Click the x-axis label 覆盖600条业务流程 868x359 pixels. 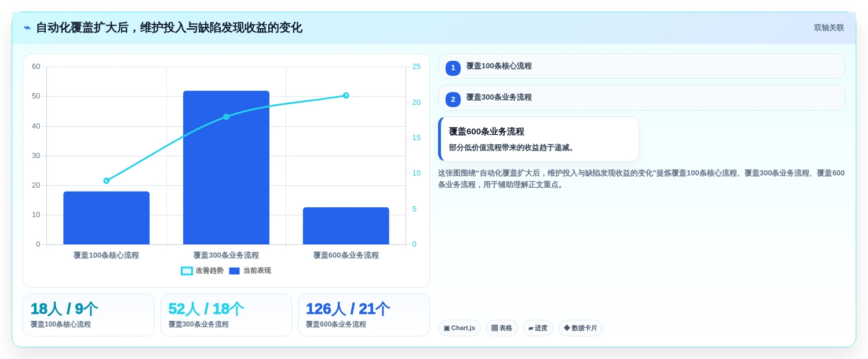coord(346,255)
